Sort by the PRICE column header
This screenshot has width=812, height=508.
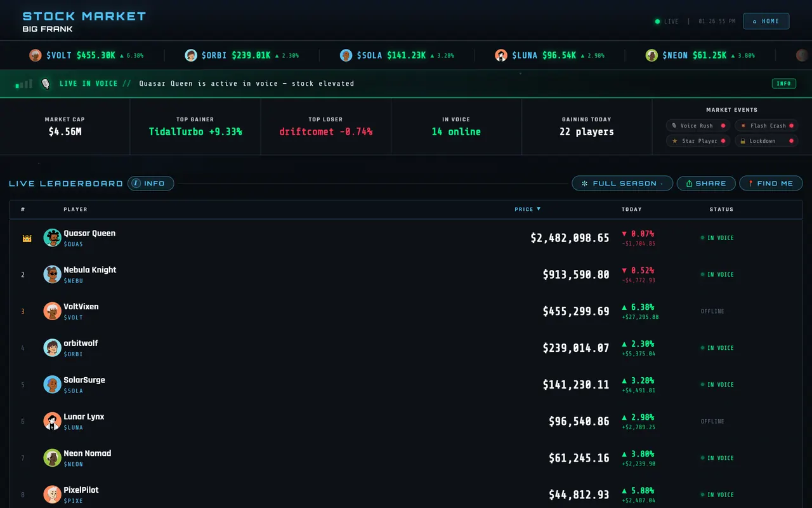point(528,209)
